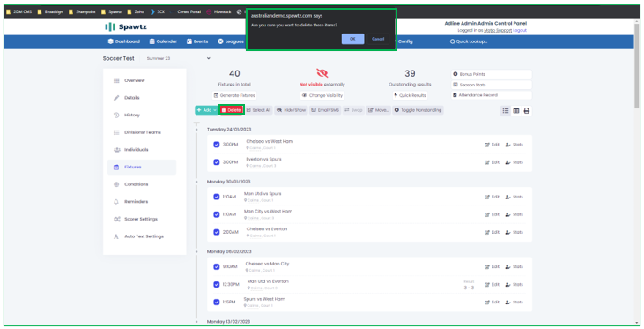This screenshot has width=644, height=329.
Task: Click the red Delete button
Action: 231,109
